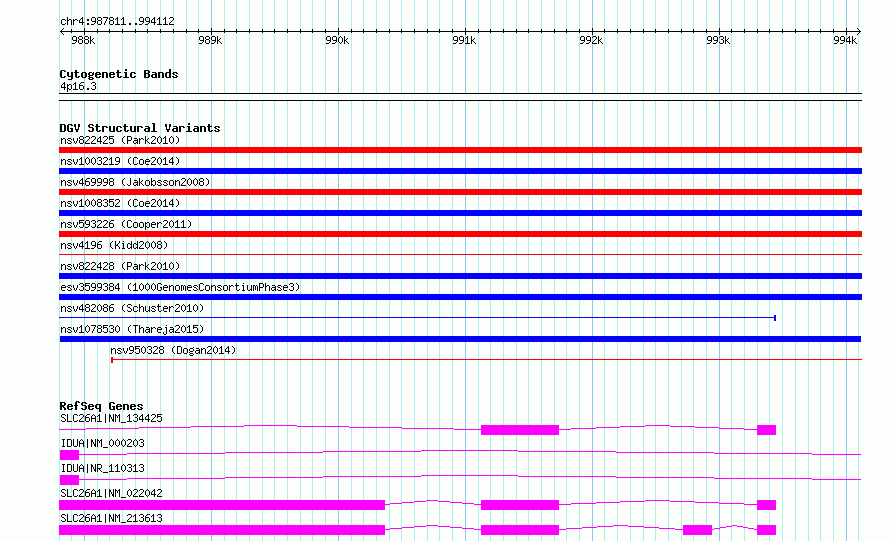Viewport: 890px width, 541px height.
Task: Click the blue bar of nsv1078530
Action: [x=460, y=339]
